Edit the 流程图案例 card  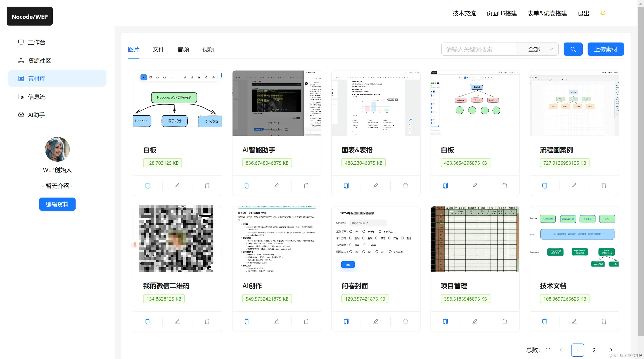[x=574, y=185]
